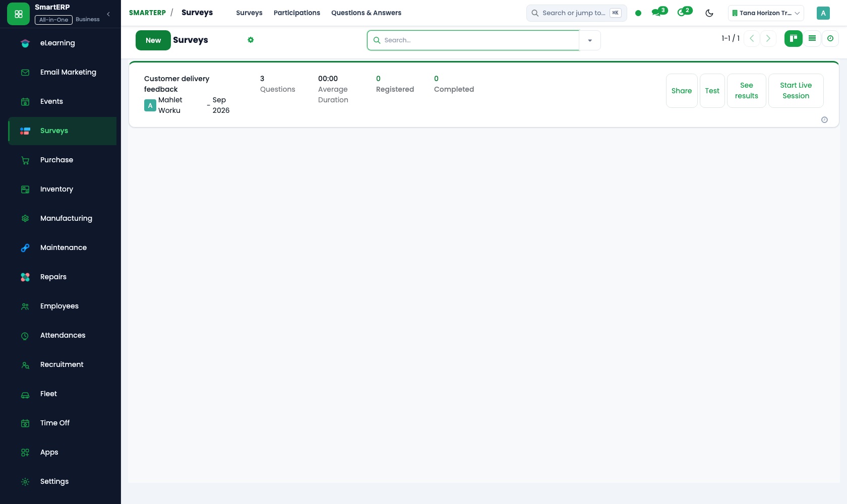Click the 0 Completed count

[454, 84]
